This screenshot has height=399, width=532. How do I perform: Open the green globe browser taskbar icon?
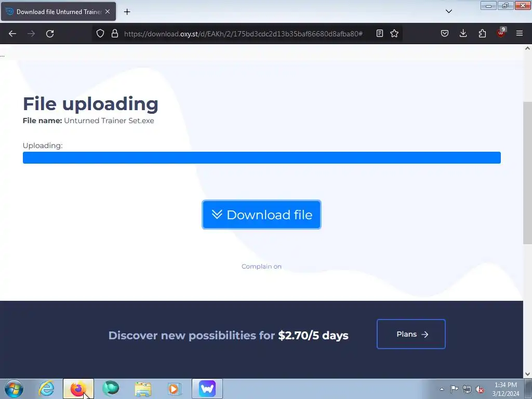point(111,389)
